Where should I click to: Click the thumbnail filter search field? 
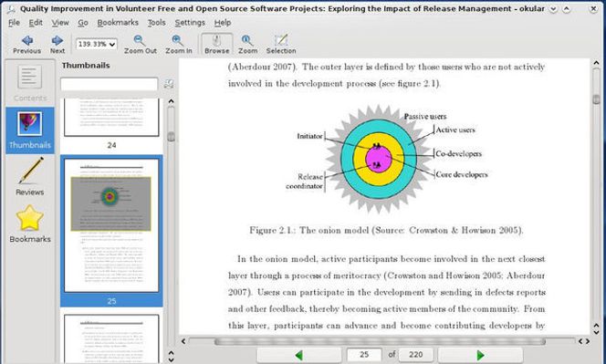(x=109, y=84)
